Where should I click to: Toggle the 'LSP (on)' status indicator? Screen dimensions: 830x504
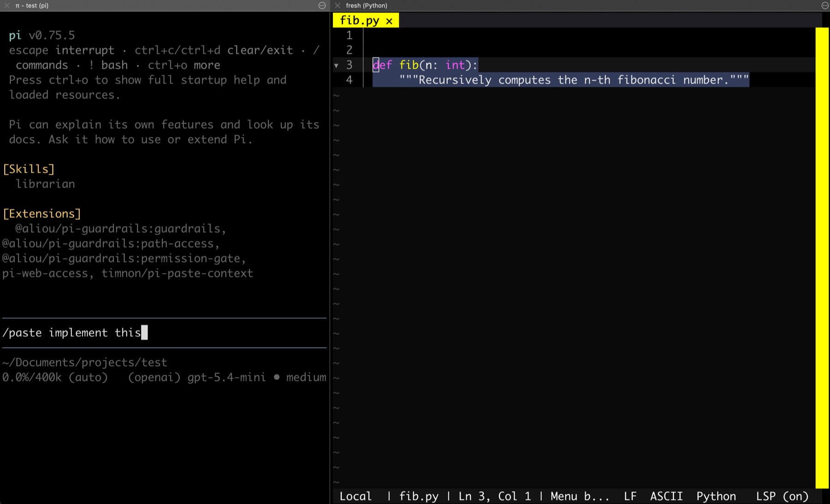(782, 496)
